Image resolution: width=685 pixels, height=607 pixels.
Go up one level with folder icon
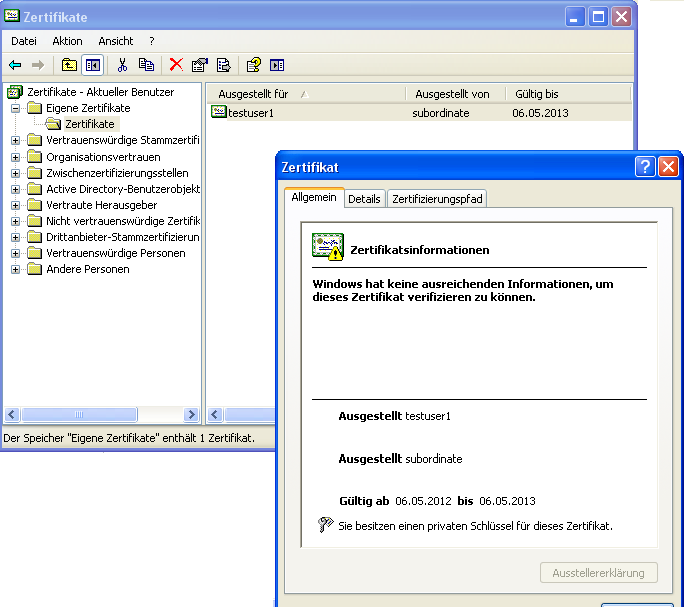(x=69, y=65)
